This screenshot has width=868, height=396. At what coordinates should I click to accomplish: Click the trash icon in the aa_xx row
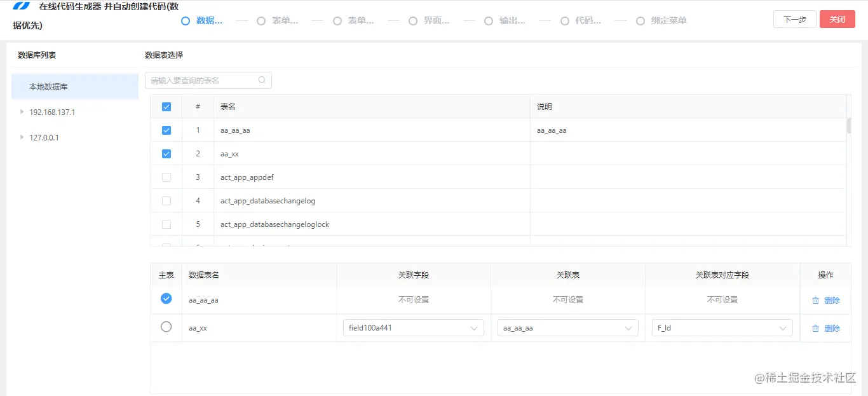click(817, 328)
